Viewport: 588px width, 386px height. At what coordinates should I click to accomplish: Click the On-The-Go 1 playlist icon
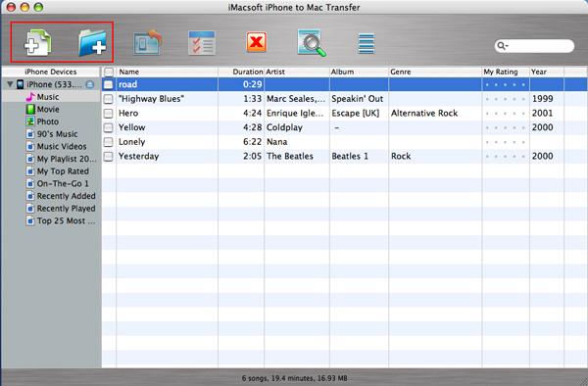[x=30, y=183]
